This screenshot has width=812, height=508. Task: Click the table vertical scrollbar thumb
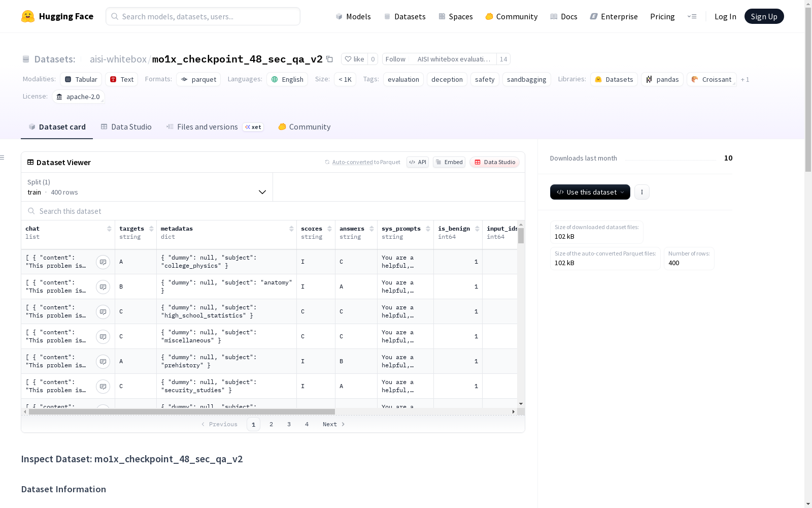coord(521,236)
